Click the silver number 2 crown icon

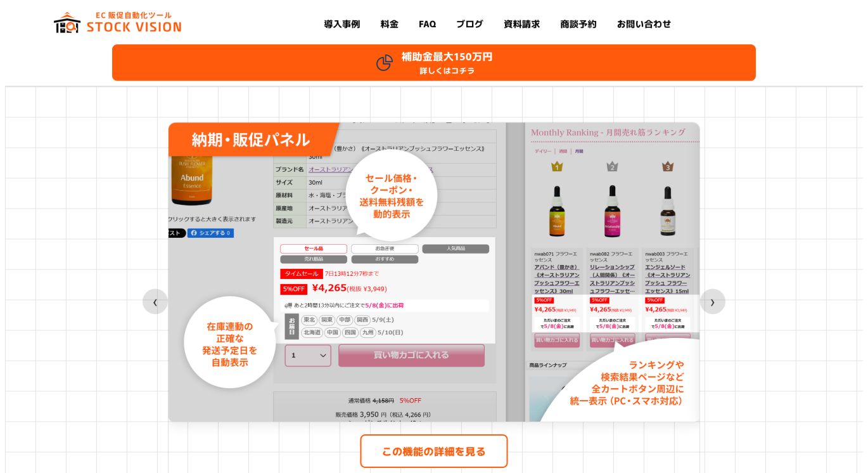tap(612, 167)
